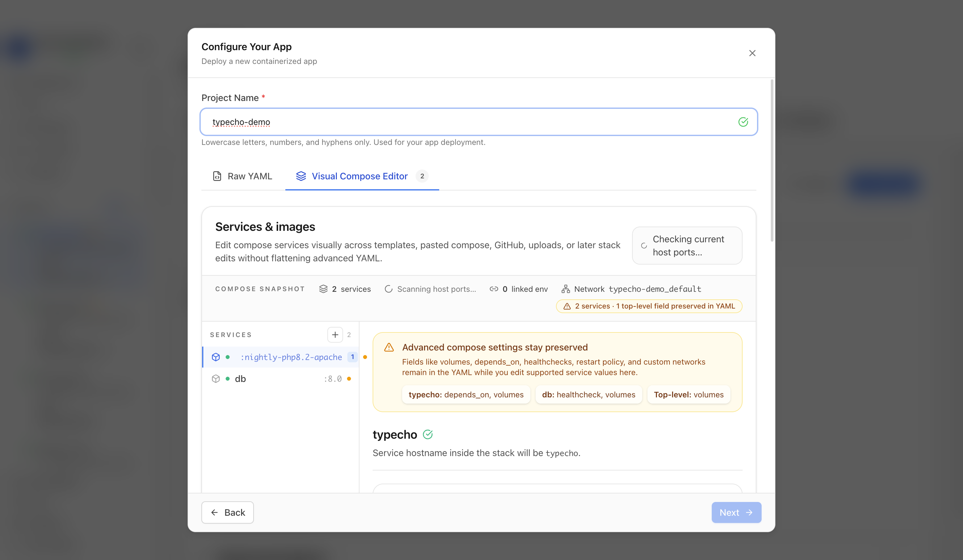Image resolution: width=963 pixels, height=560 pixels.
Task: Click the green validation check in Project Name
Action: click(743, 122)
